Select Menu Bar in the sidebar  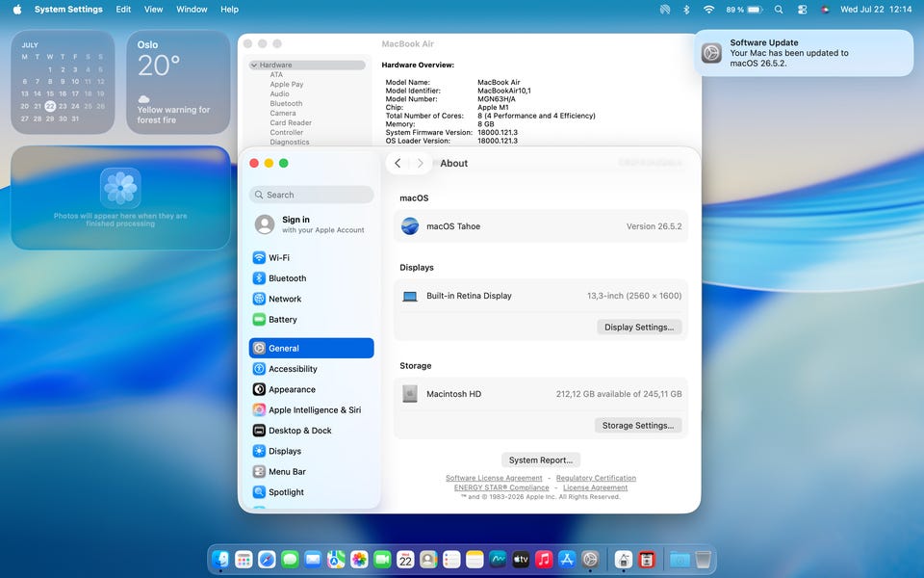[312, 472]
